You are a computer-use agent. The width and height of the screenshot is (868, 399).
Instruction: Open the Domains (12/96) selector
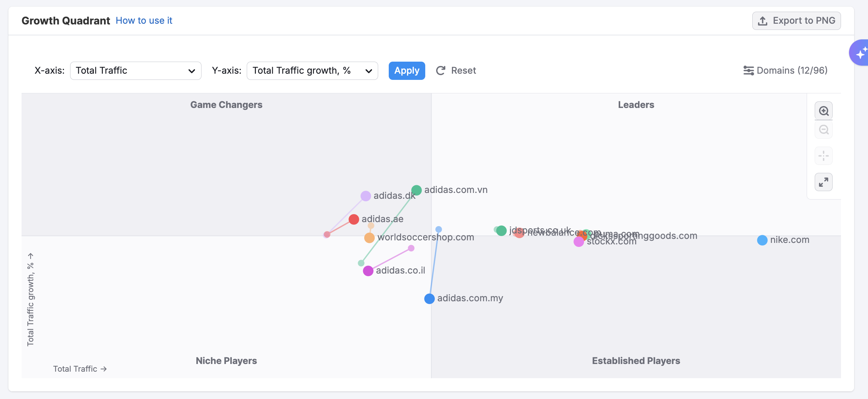tap(792, 70)
